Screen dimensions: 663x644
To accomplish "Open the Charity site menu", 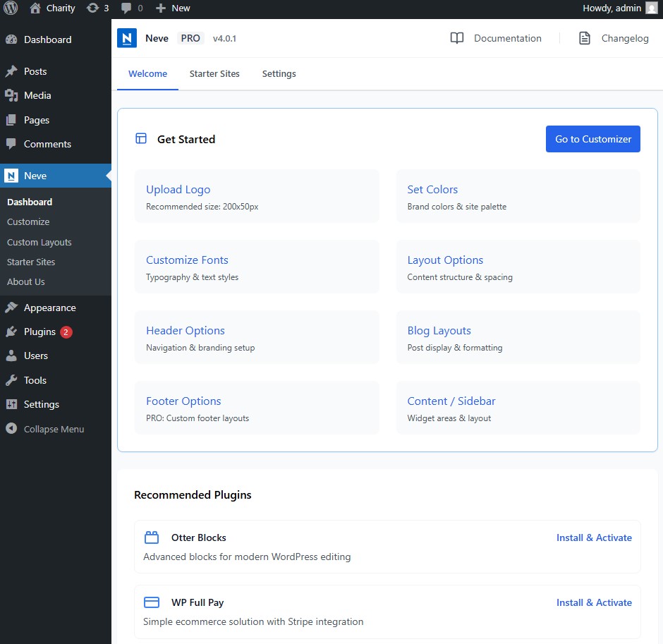I will [x=53, y=8].
